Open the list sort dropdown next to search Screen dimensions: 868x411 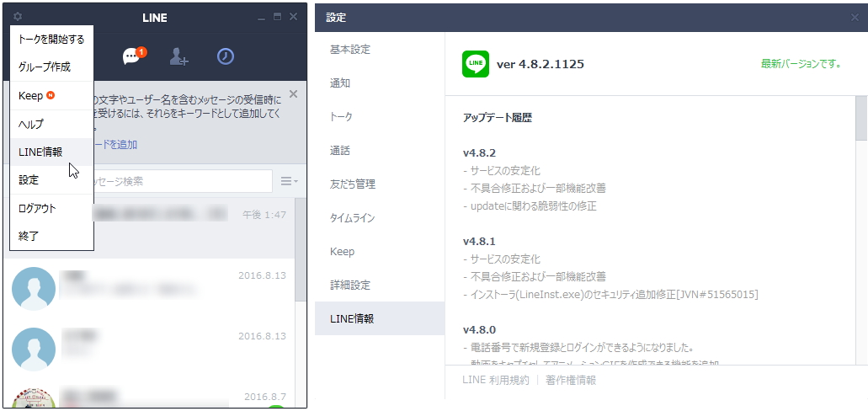289,181
